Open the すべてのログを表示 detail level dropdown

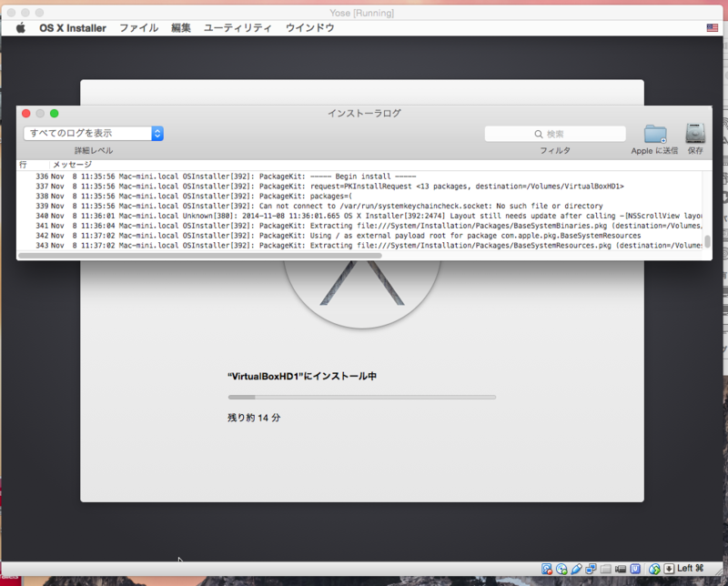click(94, 133)
